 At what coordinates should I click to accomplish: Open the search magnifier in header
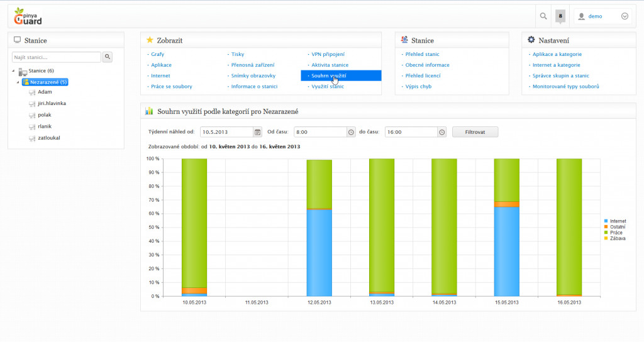point(543,16)
